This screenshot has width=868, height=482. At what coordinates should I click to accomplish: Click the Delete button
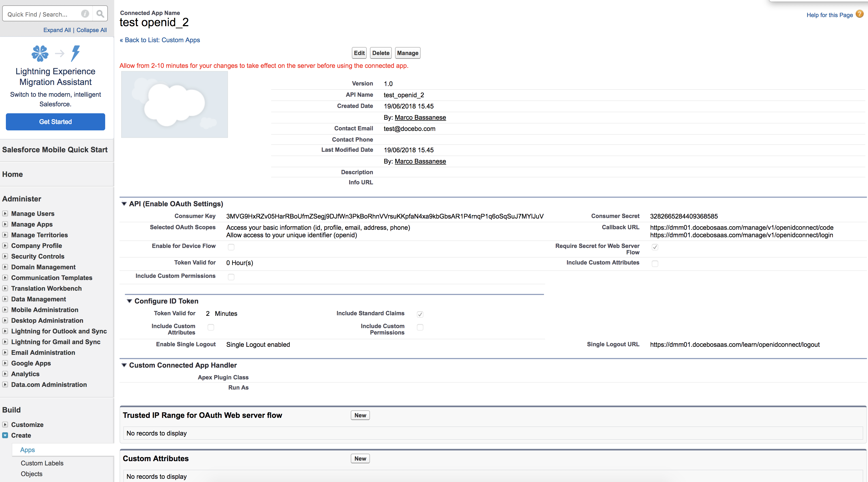pyautogui.click(x=381, y=53)
